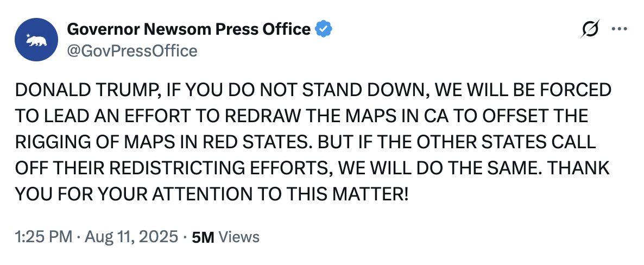
Task: Open the Governor Newsom Press Office profile name
Action: (x=189, y=29)
